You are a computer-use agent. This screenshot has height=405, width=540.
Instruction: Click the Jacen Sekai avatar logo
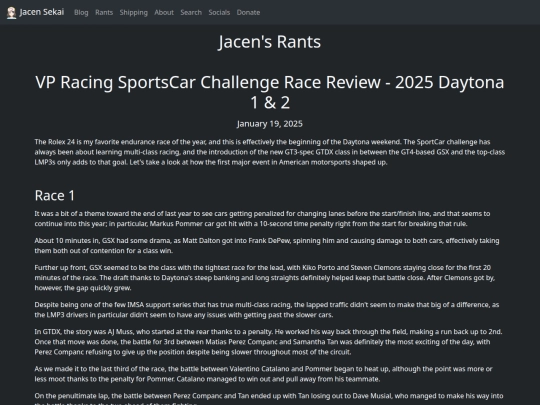point(11,13)
